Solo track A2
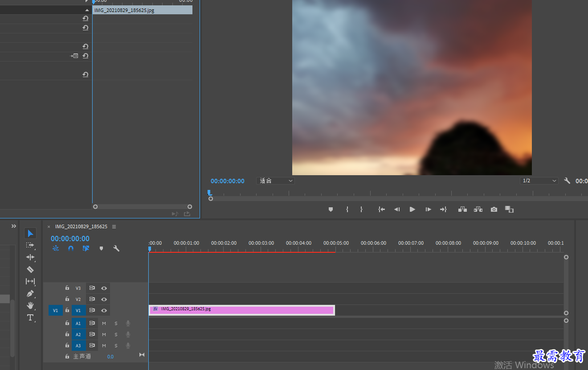588x370 pixels. (x=116, y=334)
